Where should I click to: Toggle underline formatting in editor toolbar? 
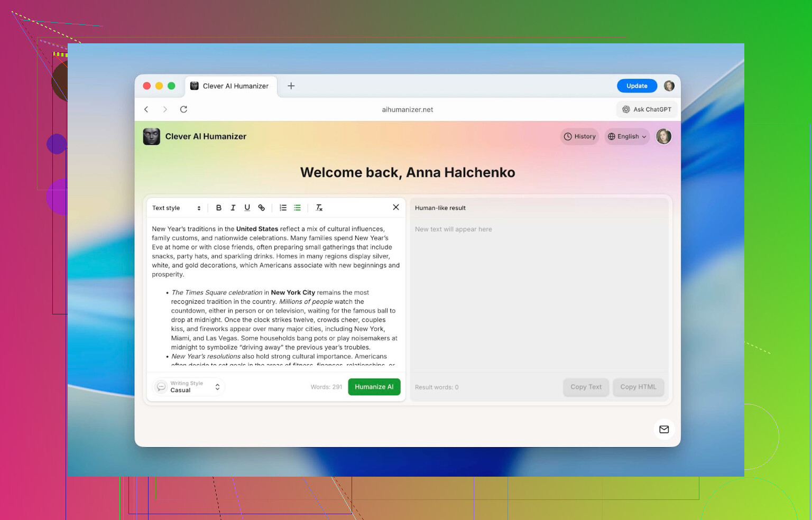pos(247,208)
